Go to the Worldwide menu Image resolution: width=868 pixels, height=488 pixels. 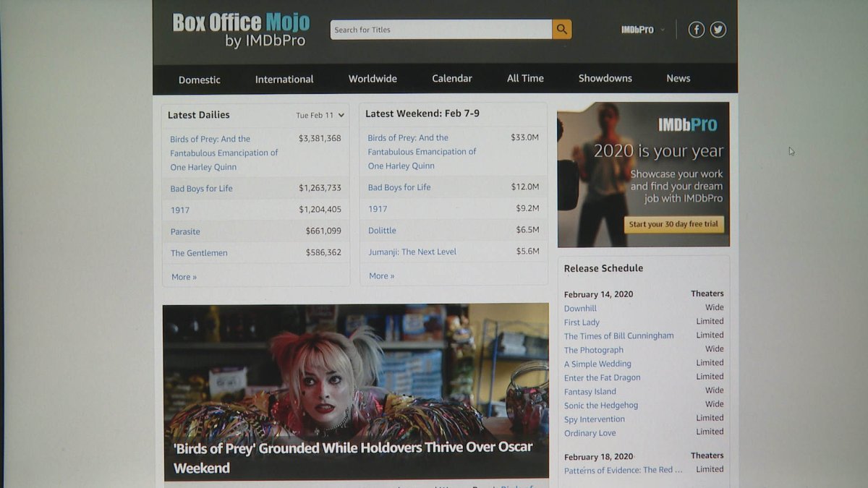[x=373, y=79]
